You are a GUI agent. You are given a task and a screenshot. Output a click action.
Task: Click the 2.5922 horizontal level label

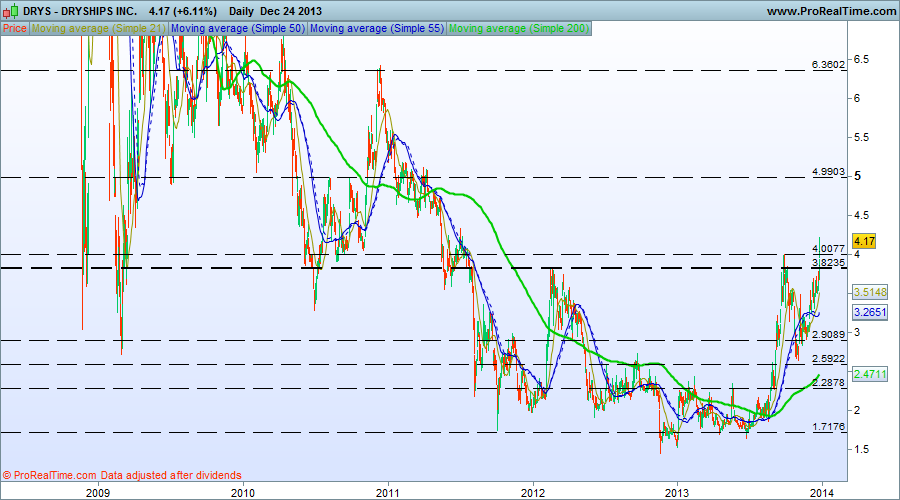point(828,359)
